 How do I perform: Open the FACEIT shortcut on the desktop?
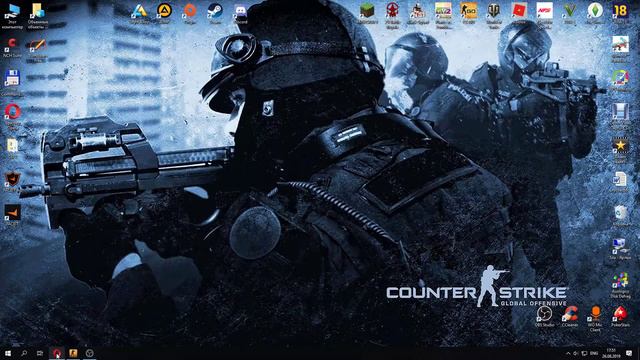click(x=12, y=215)
